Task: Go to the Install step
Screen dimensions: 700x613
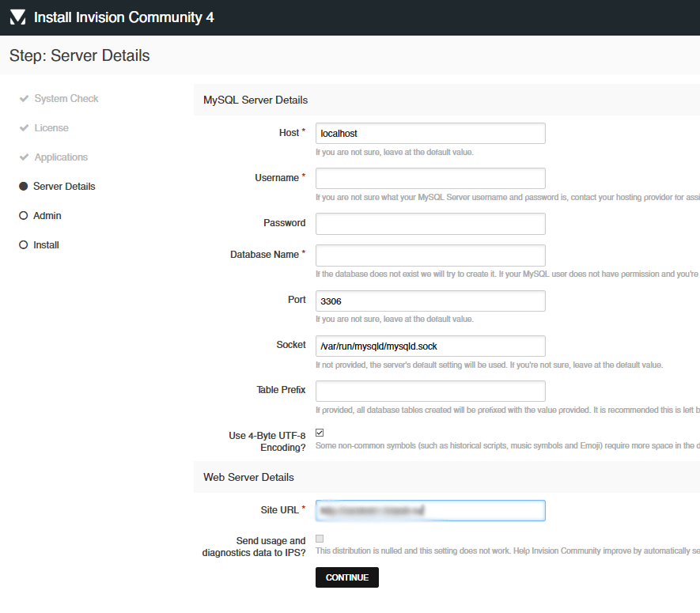Action: click(46, 244)
